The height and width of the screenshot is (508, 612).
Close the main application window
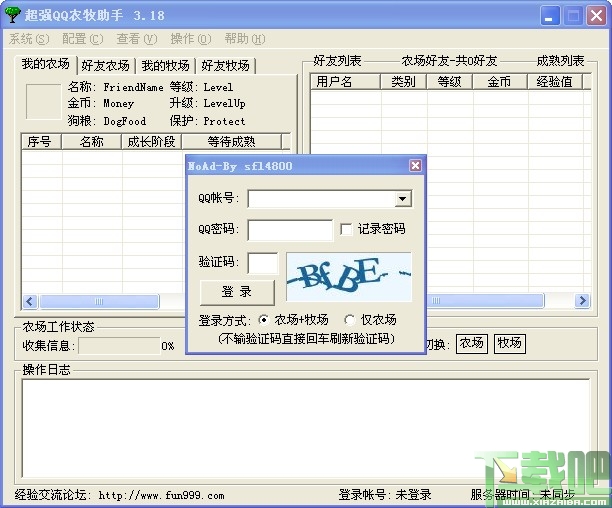tap(596, 16)
